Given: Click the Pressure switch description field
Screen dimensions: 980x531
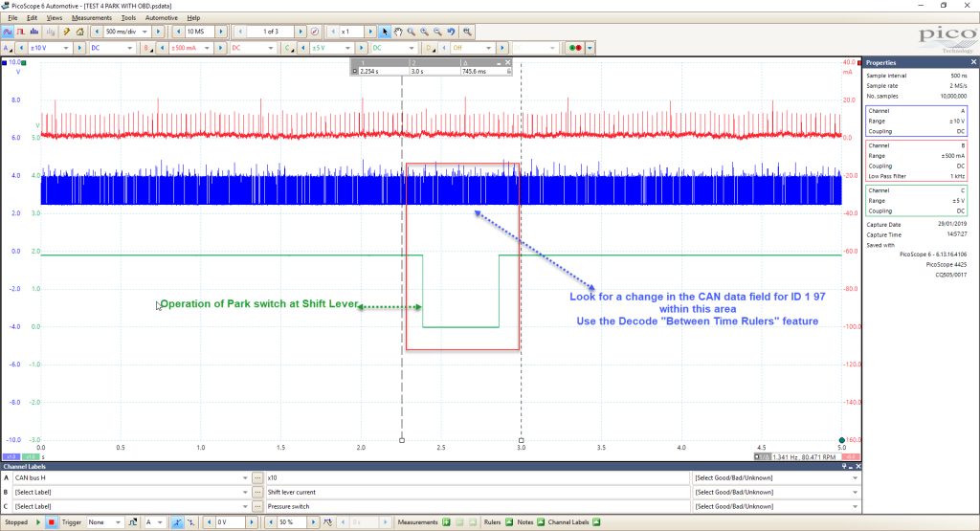Looking at the screenshot, I should click(478, 507).
